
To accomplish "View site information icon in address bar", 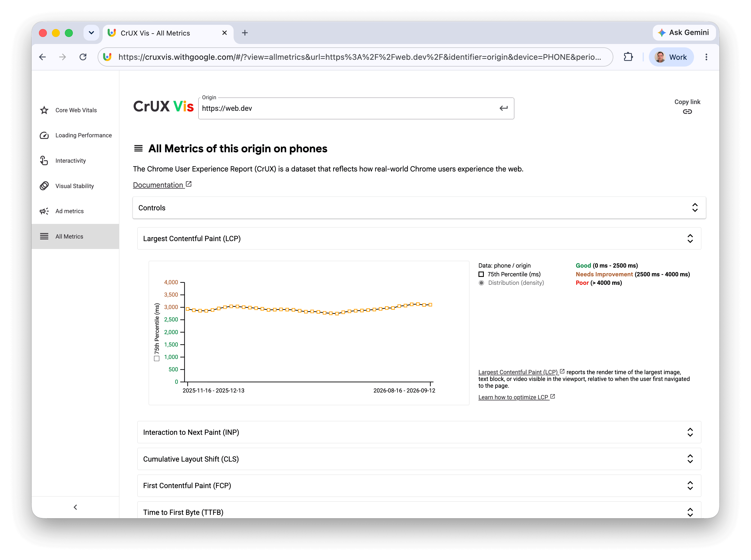I will [107, 57].
